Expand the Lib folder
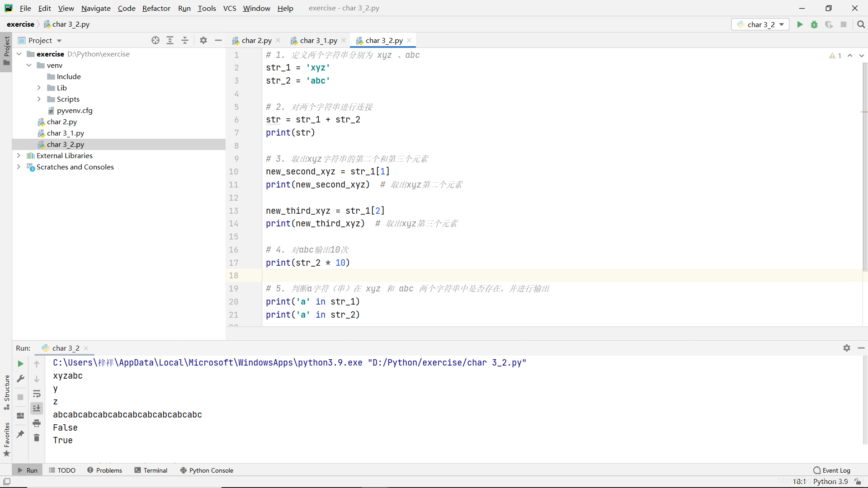Viewport: 868px width, 488px height. (39, 88)
